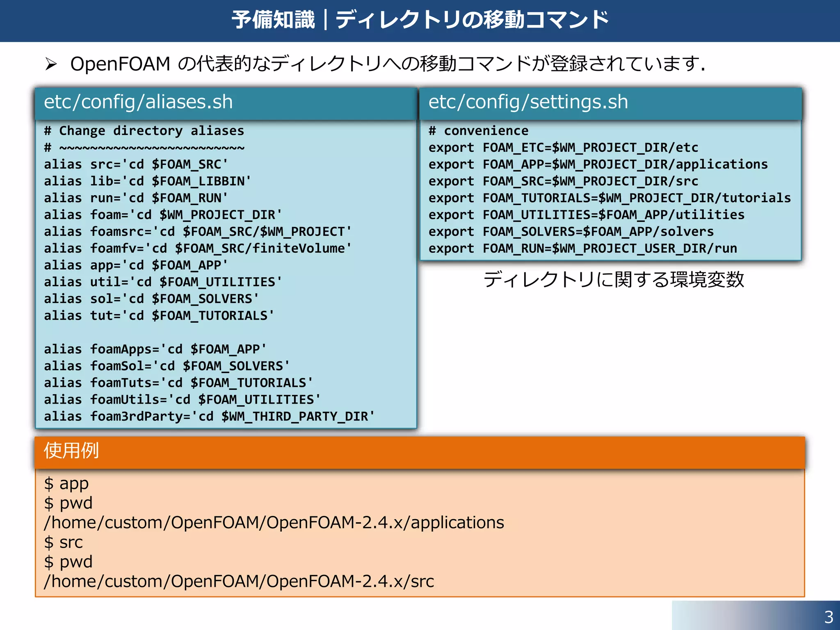Click the slide title 予備知識
This screenshot has width=840, height=630.
click(x=273, y=20)
